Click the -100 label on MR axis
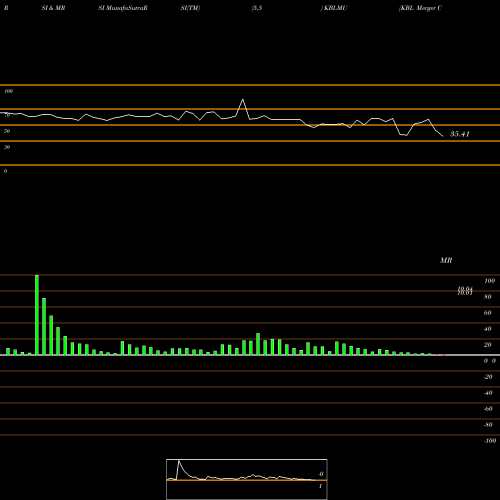Screen dimensions: 500x500 coord(490,441)
